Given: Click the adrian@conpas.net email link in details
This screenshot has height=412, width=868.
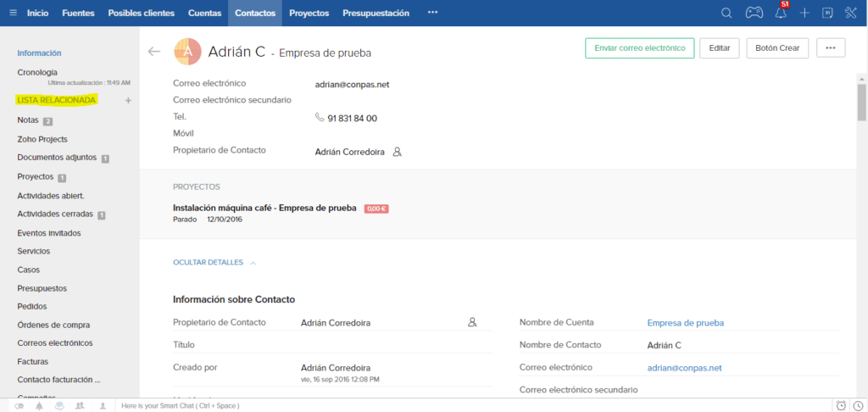Looking at the screenshot, I should point(684,368).
